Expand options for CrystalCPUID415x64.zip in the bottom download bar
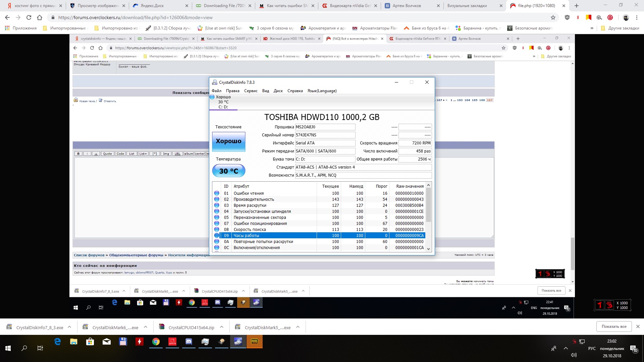The height and width of the screenshot is (362, 644). pos(222,327)
